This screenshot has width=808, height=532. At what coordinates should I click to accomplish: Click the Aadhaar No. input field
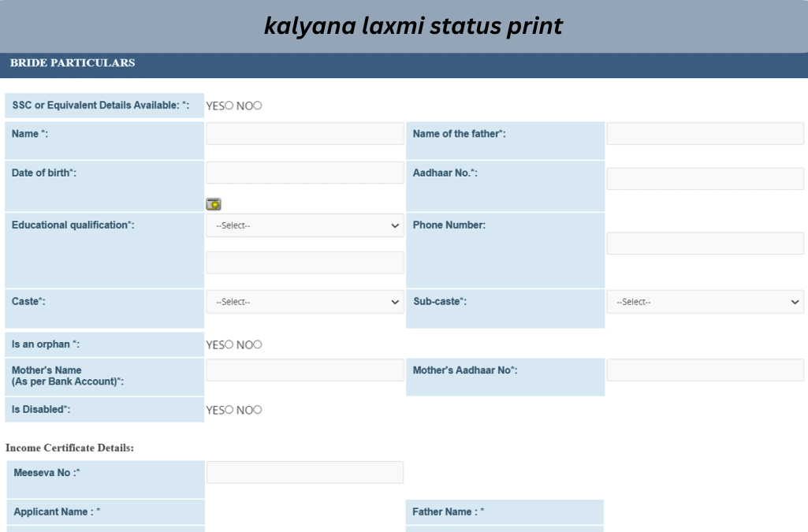(705, 179)
